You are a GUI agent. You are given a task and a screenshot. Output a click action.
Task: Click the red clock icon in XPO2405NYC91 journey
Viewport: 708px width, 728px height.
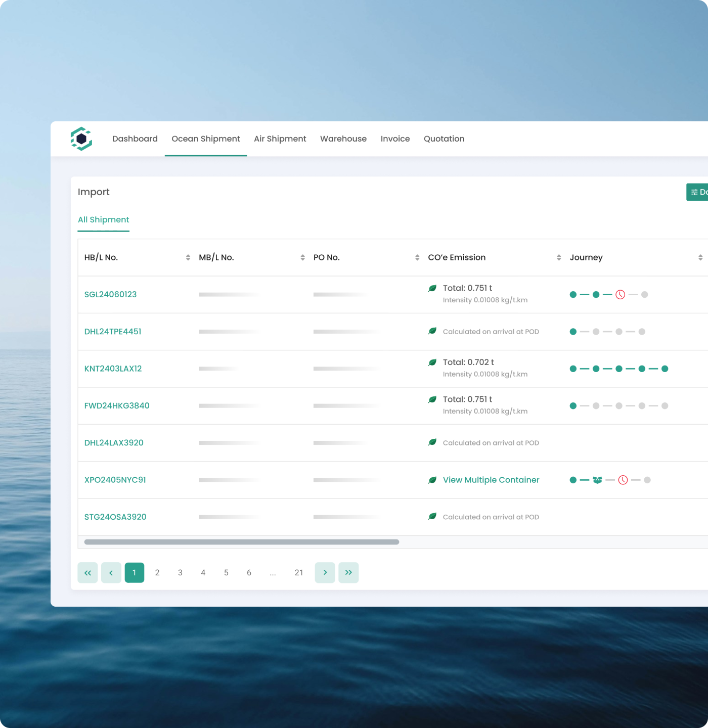click(624, 480)
